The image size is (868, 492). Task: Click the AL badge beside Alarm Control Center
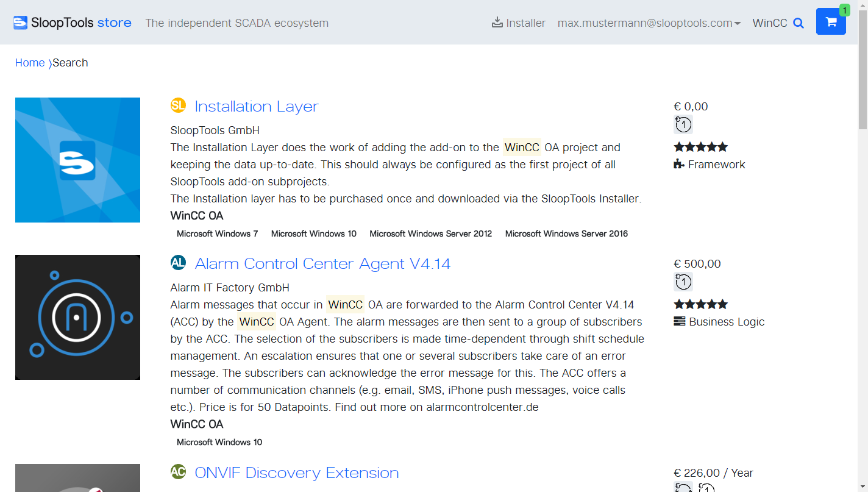[178, 263]
